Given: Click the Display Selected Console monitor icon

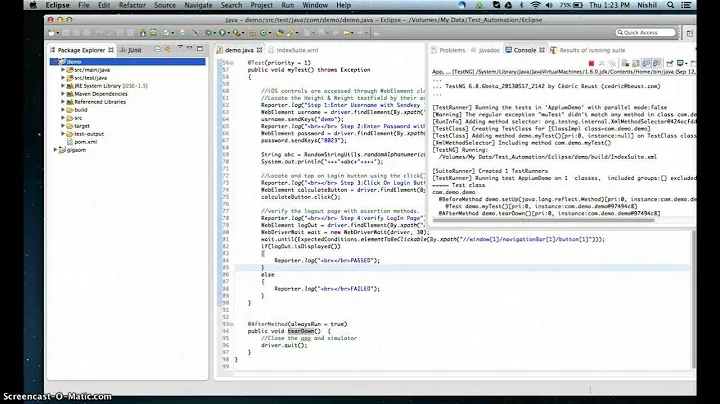Looking at the screenshot, I should point(680,63).
